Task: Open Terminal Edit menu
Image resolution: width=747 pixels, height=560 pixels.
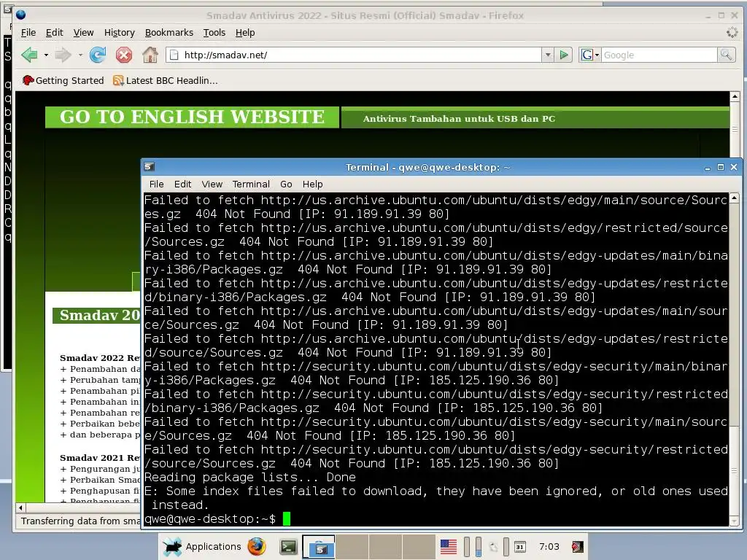Action: (182, 184)
